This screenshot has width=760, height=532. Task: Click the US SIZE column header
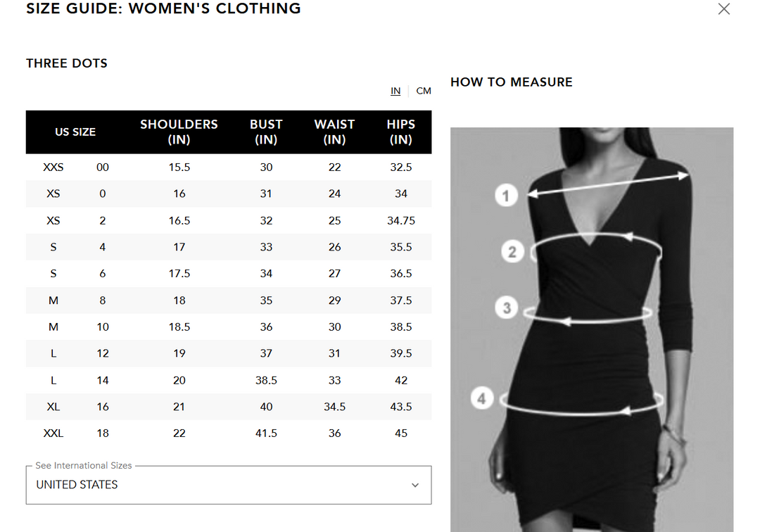(75, 132)
